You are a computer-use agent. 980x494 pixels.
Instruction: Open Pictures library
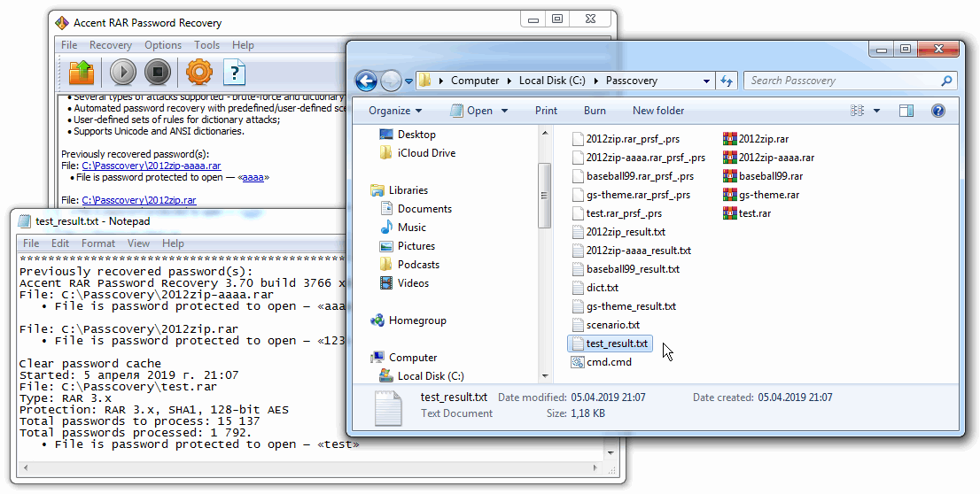pyautogui.click(x=408, y=246)
